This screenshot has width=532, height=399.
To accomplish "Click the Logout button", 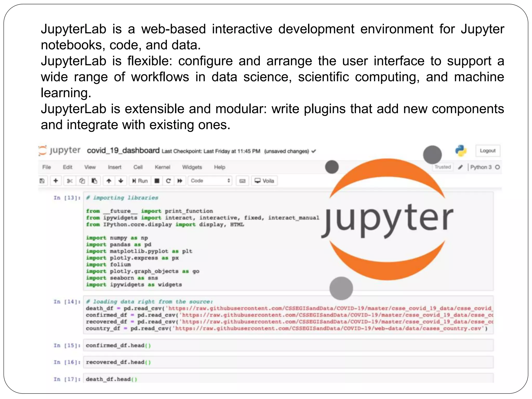I will click(x=488, y=151).
